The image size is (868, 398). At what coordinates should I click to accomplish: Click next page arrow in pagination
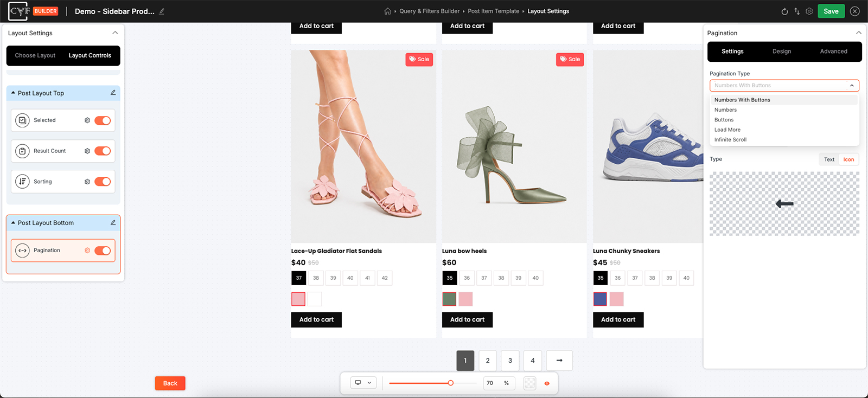pyautogui.click(x=559, y=361)
